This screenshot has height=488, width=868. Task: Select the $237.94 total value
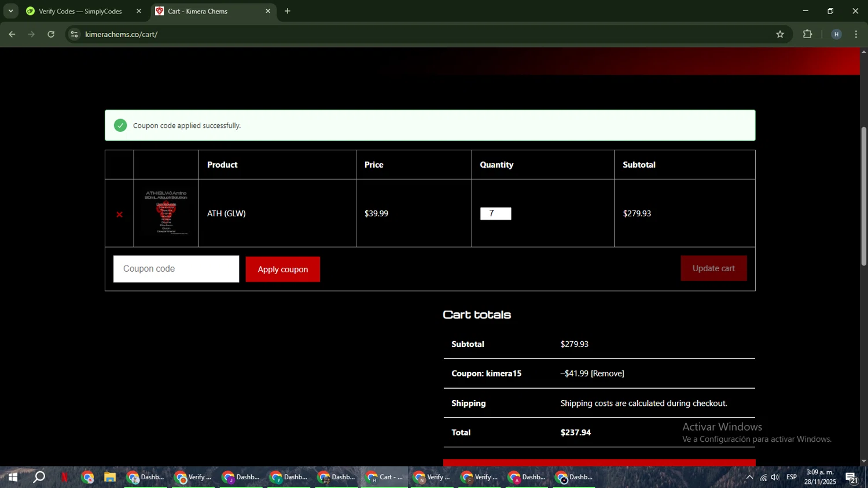point(575,432)
